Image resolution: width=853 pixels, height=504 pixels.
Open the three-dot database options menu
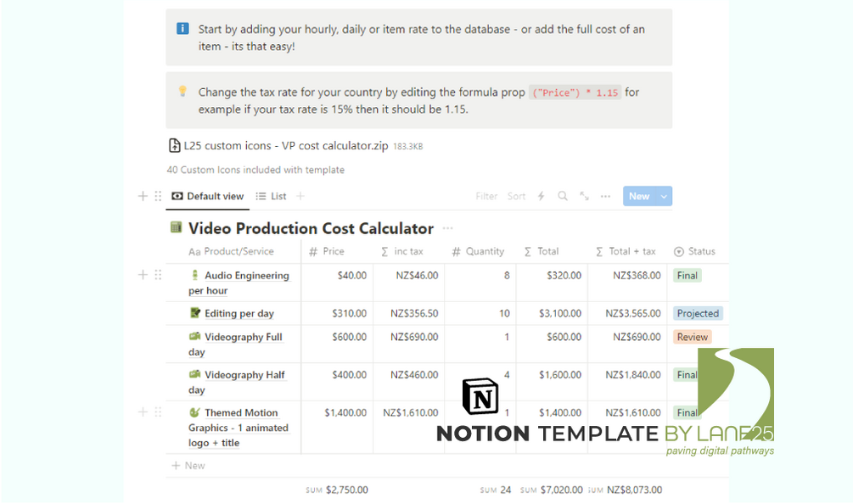(605, 196)
